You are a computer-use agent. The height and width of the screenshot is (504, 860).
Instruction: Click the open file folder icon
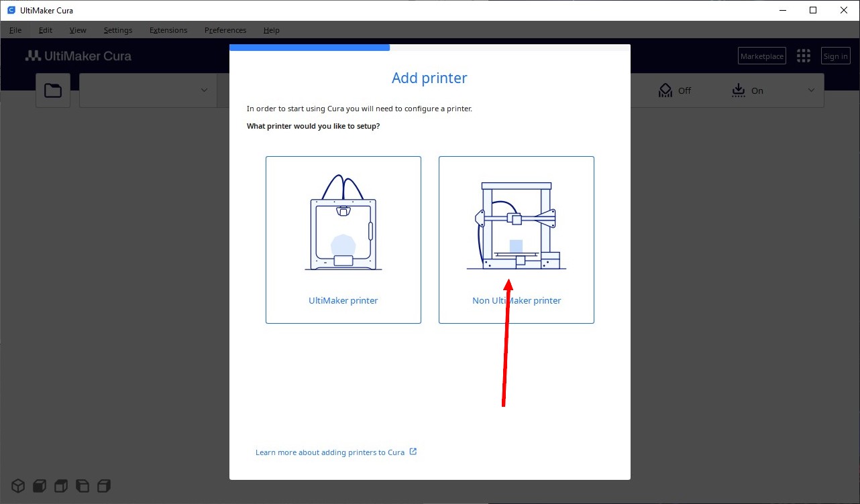click(53, 90)
